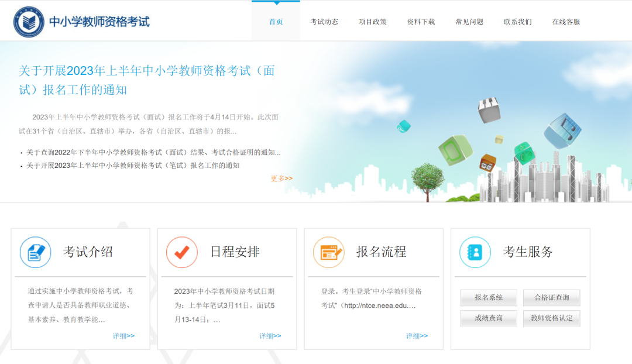This screenshot has width=632, height=364.
Task: Click the notebook icon beside 考生服务
Action: click(474, 252)
